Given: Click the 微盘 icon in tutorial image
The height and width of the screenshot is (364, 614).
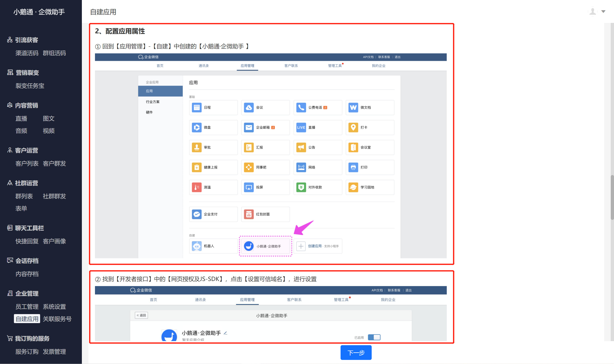Looking at the screenshot, I should click(197, 127).
